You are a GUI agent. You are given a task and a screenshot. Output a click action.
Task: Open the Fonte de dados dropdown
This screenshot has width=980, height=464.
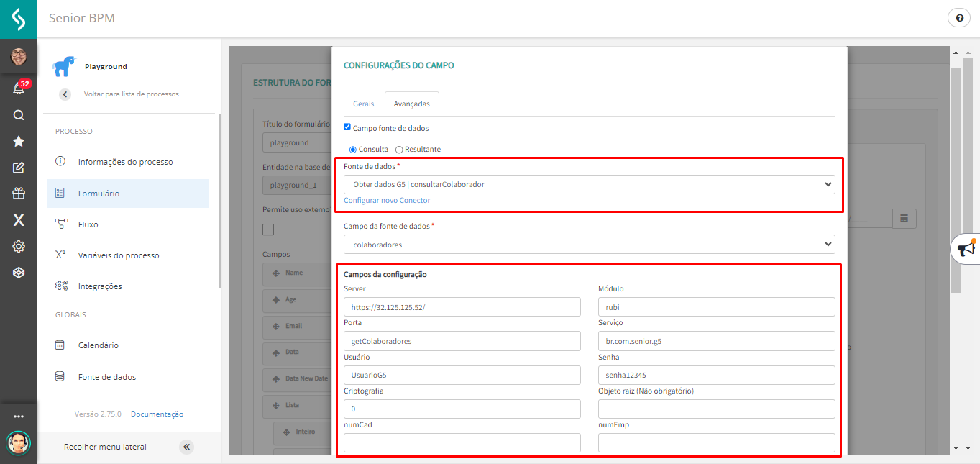pyautogui.click(x=589, y=184)
